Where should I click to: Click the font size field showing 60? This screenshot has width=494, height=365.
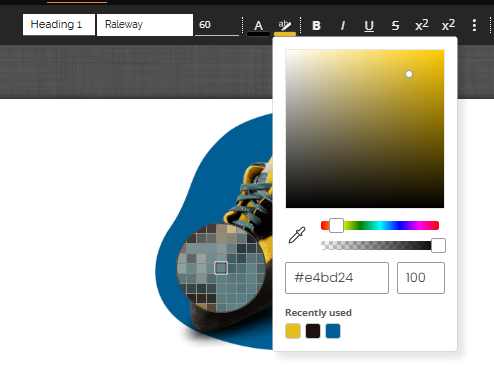[217, 25]
